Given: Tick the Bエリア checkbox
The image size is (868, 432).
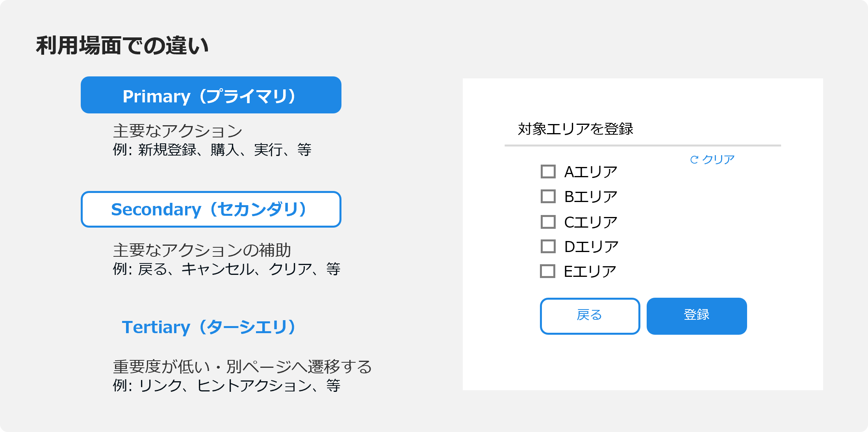Looking at the screenshot, I should 548,197.
